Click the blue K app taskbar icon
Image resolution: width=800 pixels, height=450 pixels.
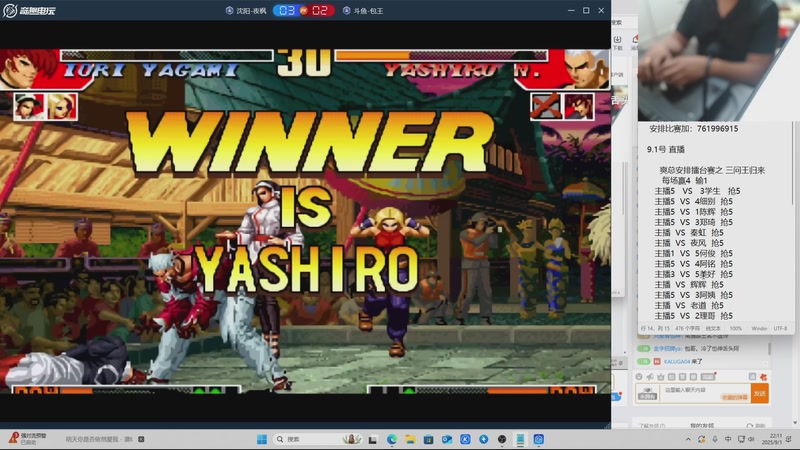pyautogui.click(x=465, y=439)
